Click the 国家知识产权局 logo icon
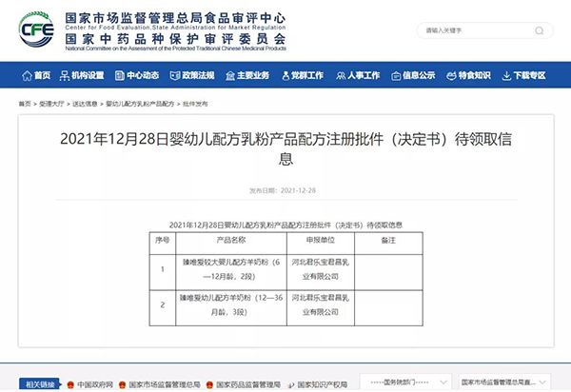Screen dimensions: 571x392 click(290, 384)
